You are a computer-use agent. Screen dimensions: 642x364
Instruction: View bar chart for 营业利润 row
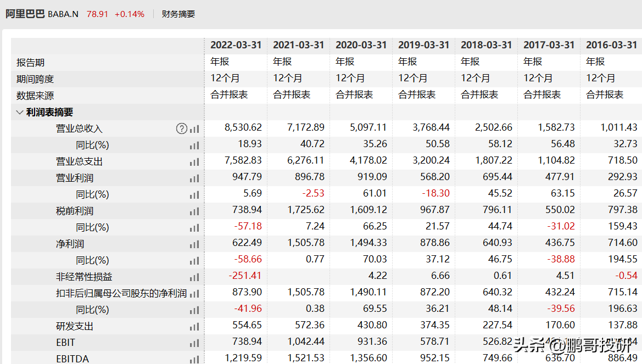[194, 178]
